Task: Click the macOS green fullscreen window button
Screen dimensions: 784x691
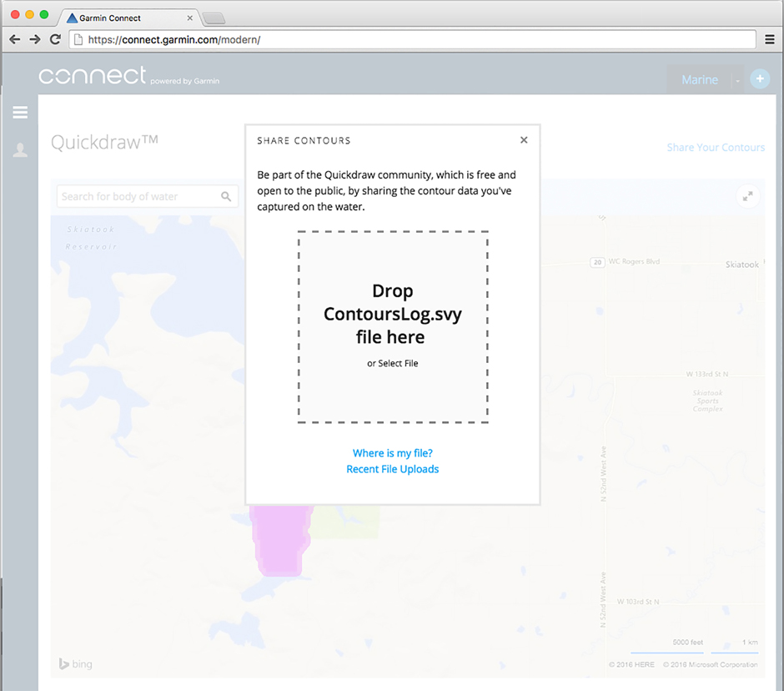Action: click(44, 14)
